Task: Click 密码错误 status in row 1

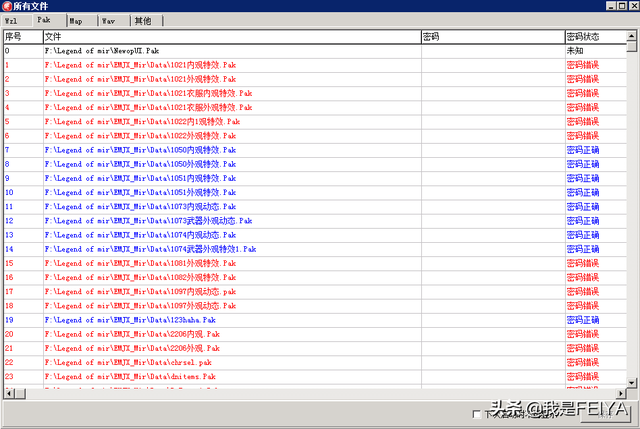Action: tap(583, 65)
